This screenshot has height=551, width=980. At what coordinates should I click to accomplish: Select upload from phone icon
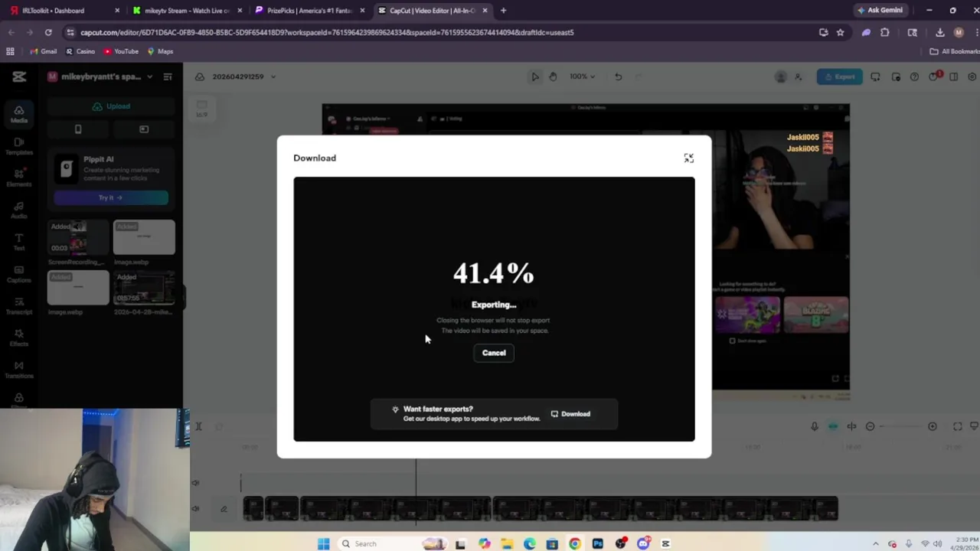click(78, 129)
